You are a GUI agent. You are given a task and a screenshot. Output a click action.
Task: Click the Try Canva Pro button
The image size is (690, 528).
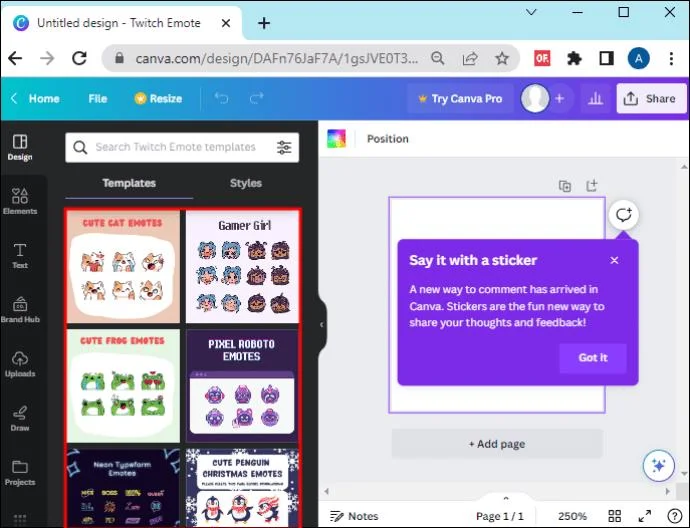460,99
